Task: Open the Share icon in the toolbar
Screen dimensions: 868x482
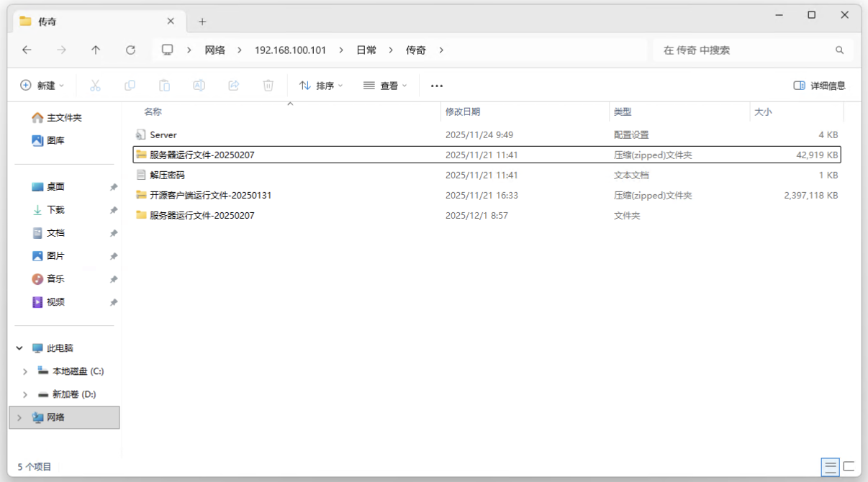Action: pos(233,86)
